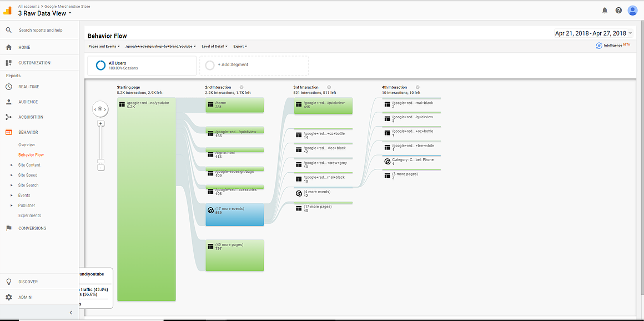
Task: Click the zoom slider handle
Action: [100, 162]
